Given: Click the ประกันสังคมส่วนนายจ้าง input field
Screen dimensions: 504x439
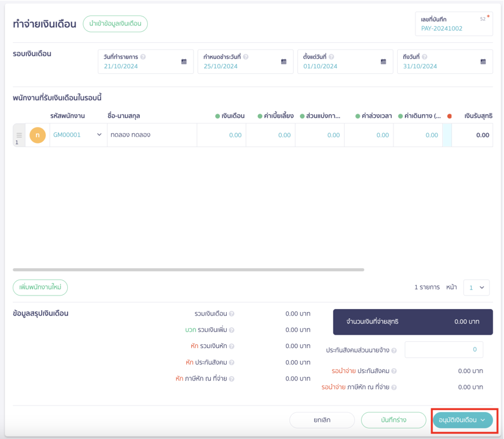Looking at the screenshot, I should pyautogui.click(x=444, y=350).
